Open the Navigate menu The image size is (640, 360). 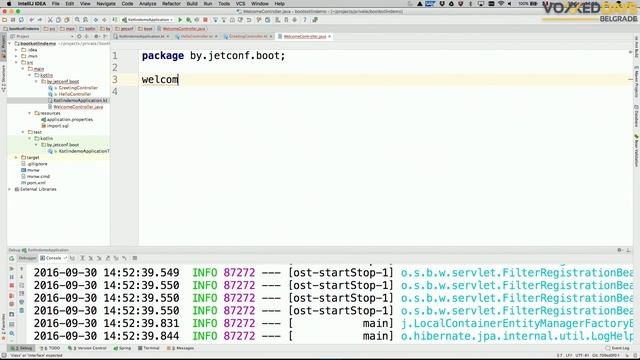[x=106, y=4]
